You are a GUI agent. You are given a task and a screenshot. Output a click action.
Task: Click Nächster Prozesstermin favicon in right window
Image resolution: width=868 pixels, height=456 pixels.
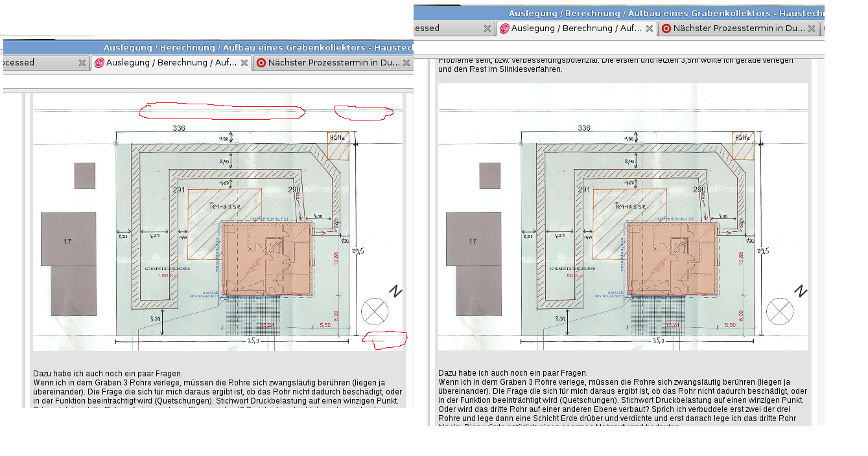[666, 28]
